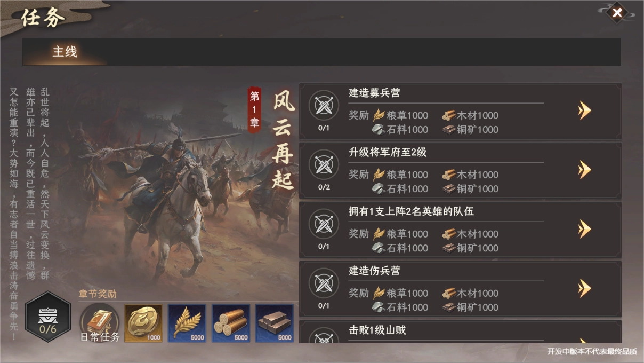Select the wood logs 5000 reward

231,323
